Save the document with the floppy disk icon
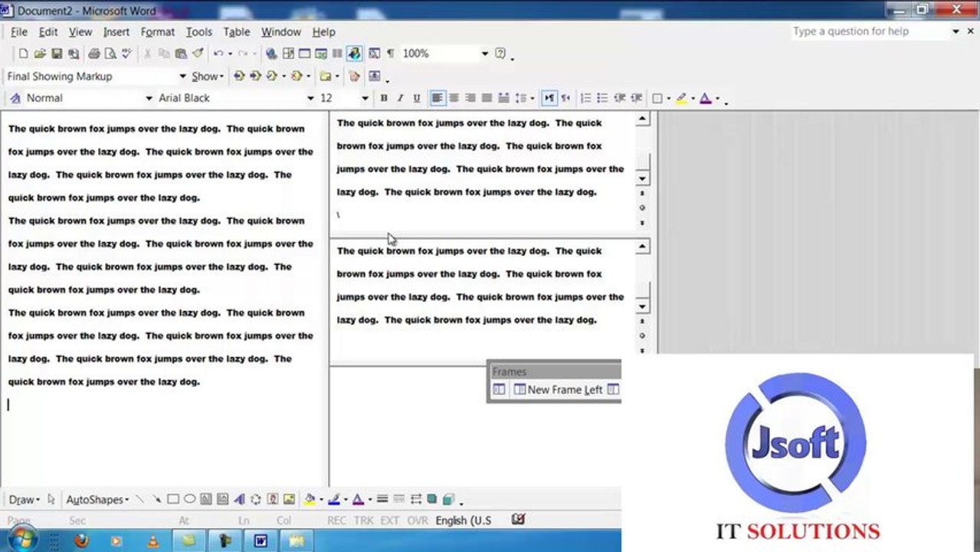 point(57,54)
